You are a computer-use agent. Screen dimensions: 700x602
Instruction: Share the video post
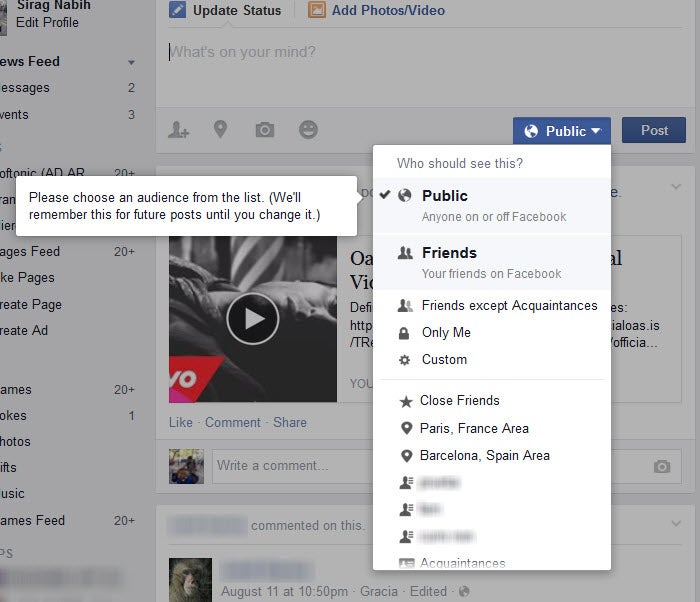290,422
